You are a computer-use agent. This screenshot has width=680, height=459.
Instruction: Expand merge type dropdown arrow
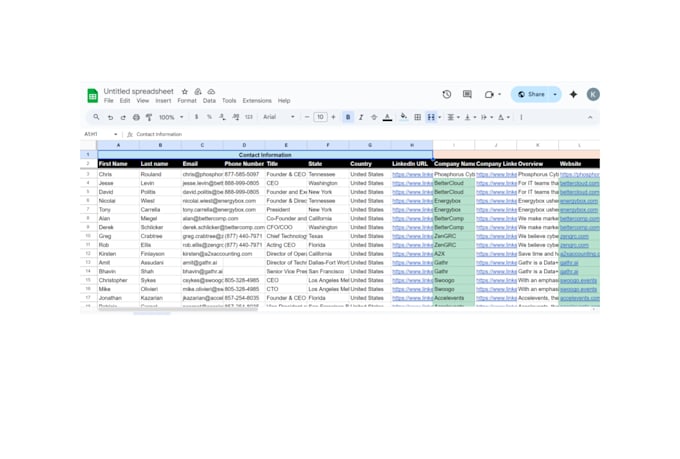[x=440, y=117]
